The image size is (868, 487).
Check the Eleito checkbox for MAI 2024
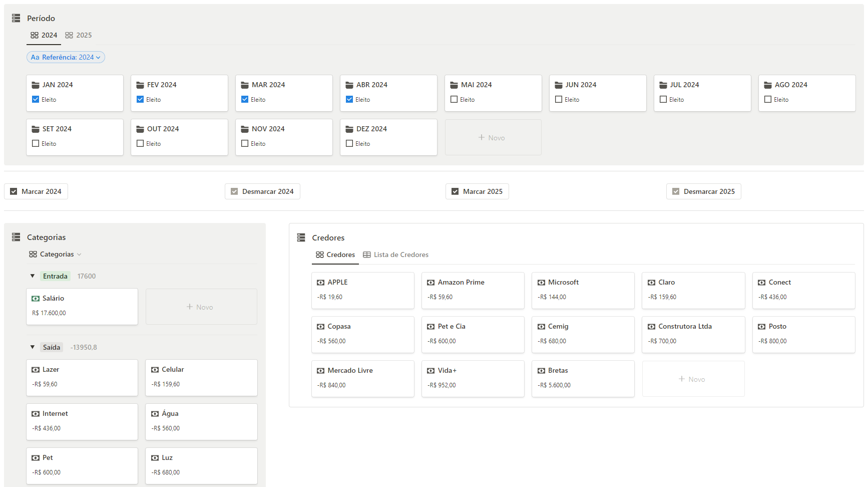click(x=454, y=99)
